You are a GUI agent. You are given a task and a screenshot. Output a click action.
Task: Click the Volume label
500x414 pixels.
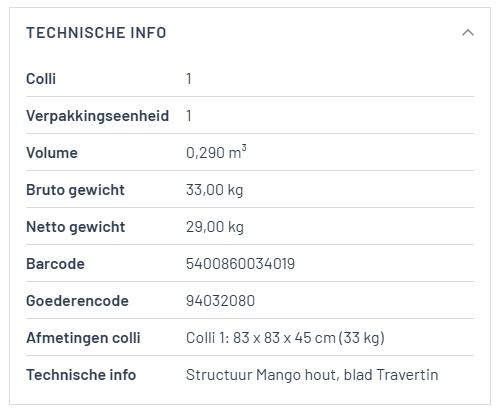coord(52,153)
